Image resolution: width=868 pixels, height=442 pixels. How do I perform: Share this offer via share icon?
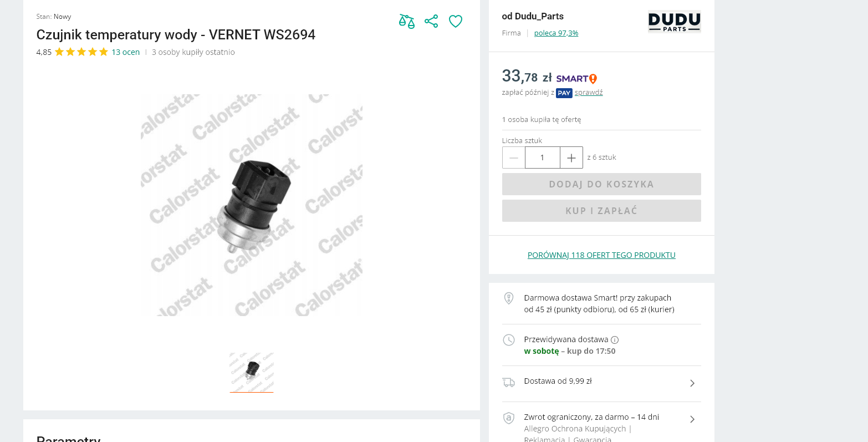[431, 22]
